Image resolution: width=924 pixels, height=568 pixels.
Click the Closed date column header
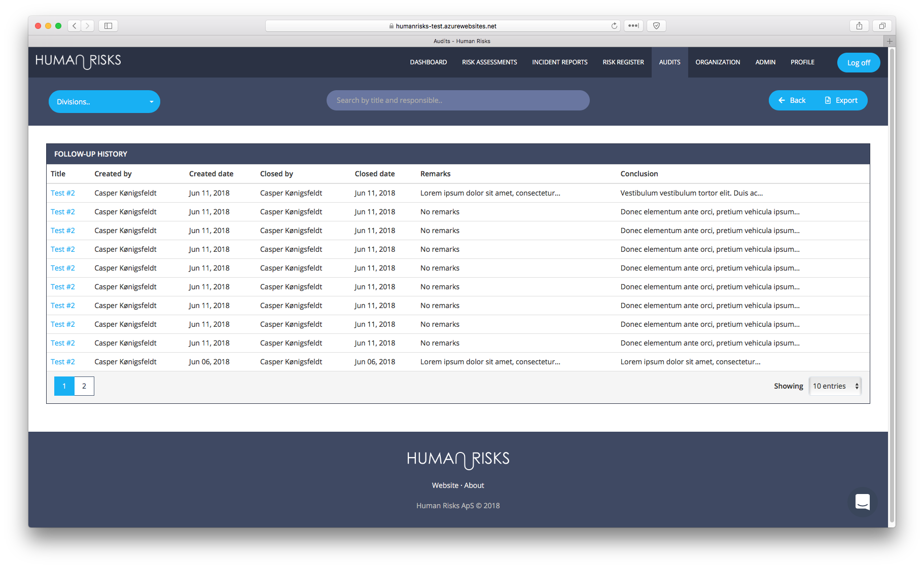coord(375,174)
